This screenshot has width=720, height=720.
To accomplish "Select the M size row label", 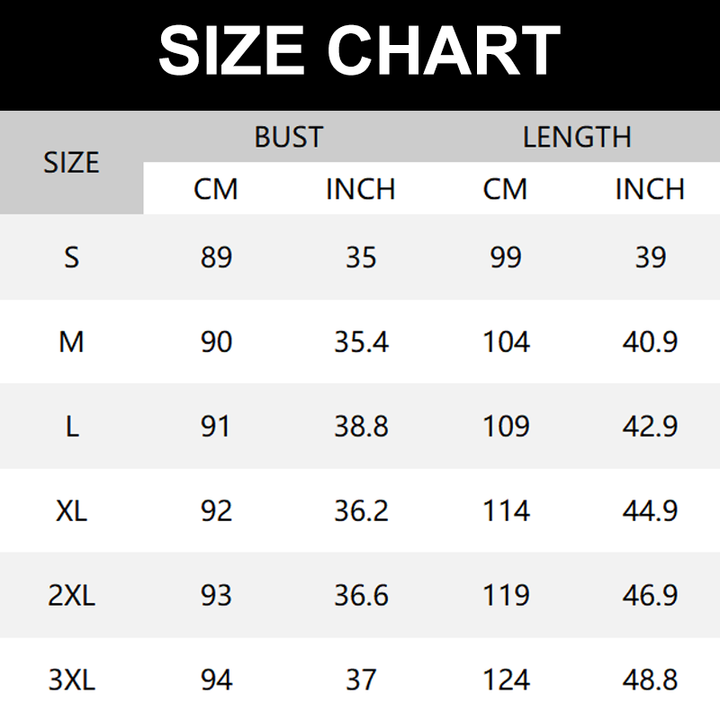I will (x=72, y=342).
